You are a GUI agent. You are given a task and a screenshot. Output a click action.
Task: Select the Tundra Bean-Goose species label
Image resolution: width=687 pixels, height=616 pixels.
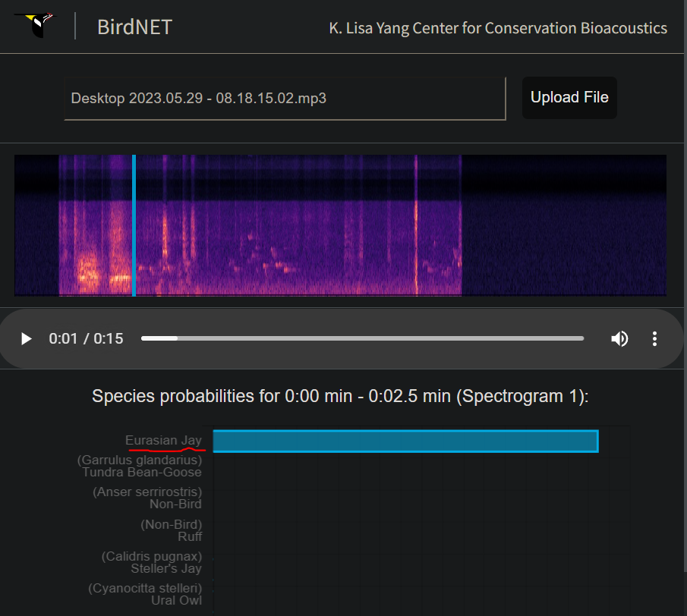click(142, 472)
